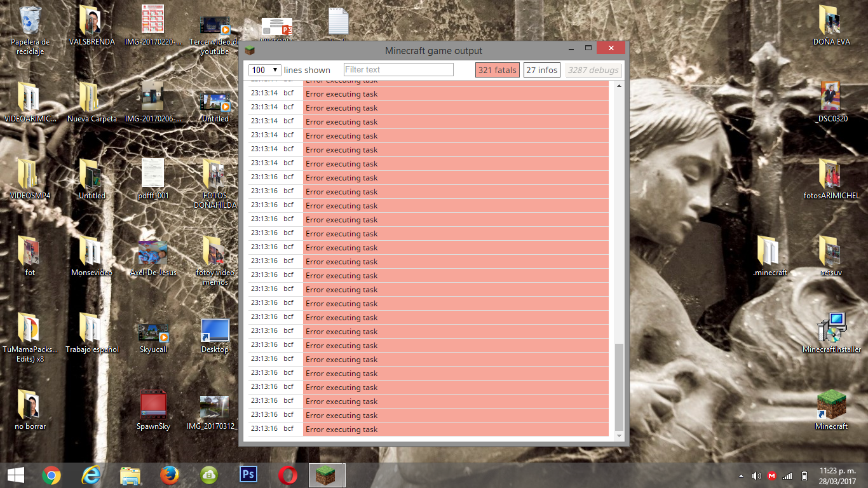Toggle the 3287 debugs filter
Viewport: 868px width, 488px height.
[593, 70]
